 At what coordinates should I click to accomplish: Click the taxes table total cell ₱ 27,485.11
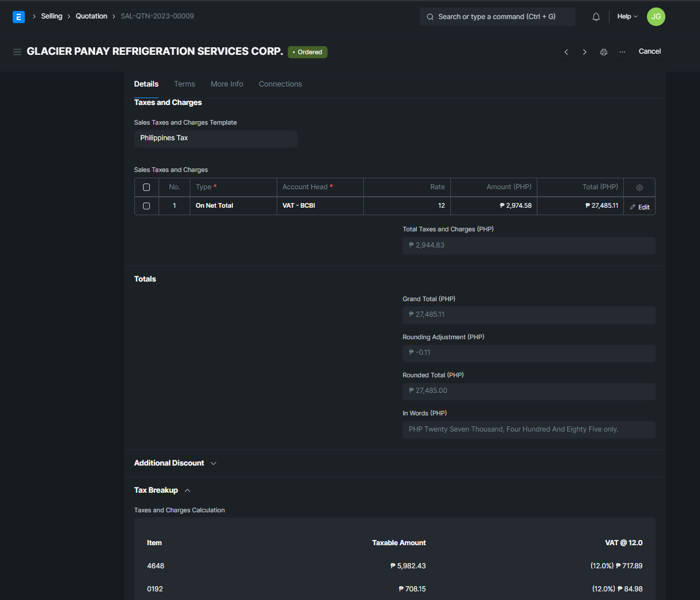580,206
